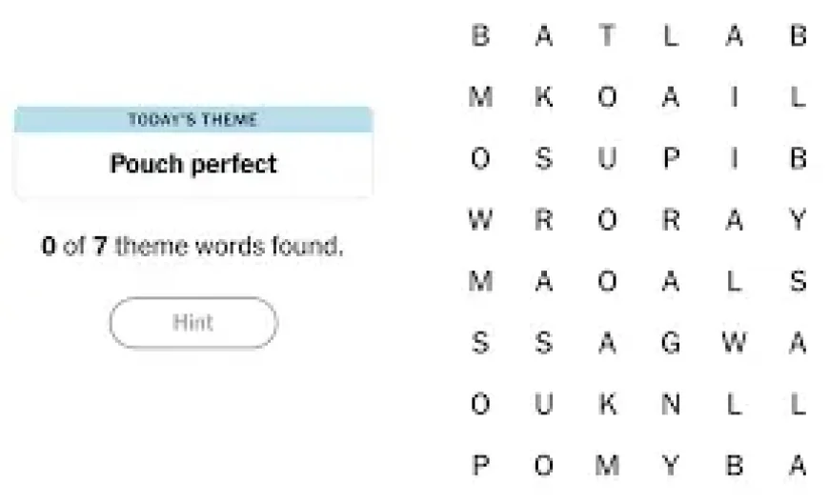The width and height of the screenshot is (829, 504).
Task: Click the Hint button
Action: [192, 323]
